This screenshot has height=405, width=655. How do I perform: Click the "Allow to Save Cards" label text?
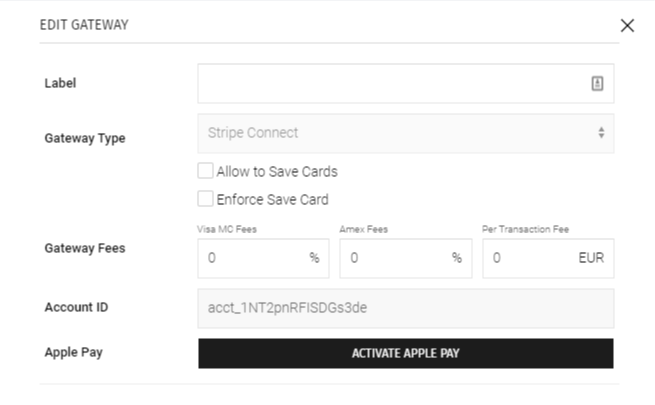(x=277, y=171)
